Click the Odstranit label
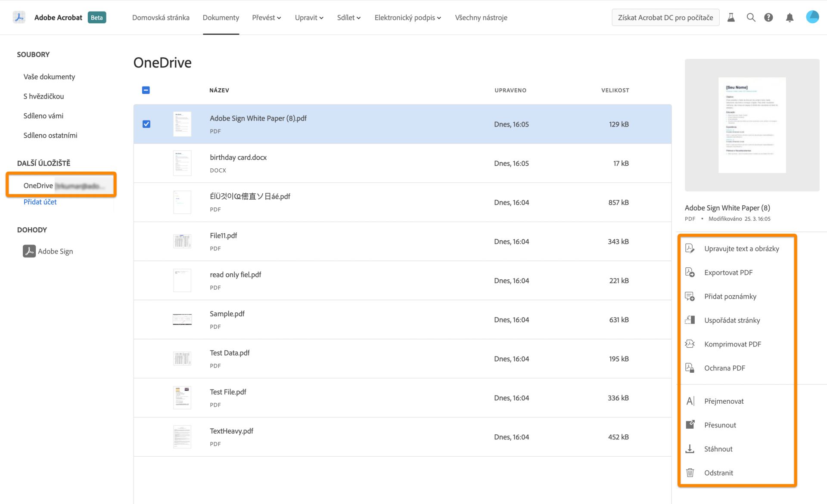827x504 pixels. pyautogui.click(x=718, y=473)
